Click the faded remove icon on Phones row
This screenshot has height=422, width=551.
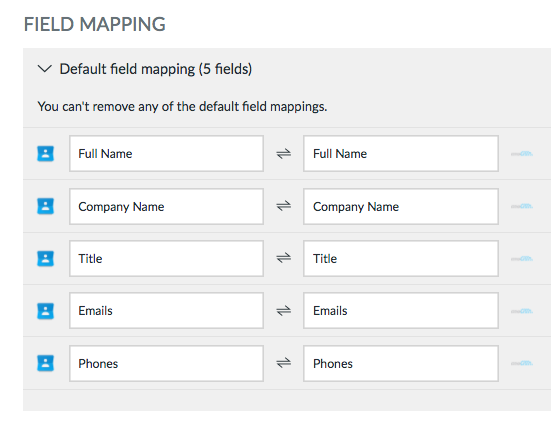coord(522,363)
